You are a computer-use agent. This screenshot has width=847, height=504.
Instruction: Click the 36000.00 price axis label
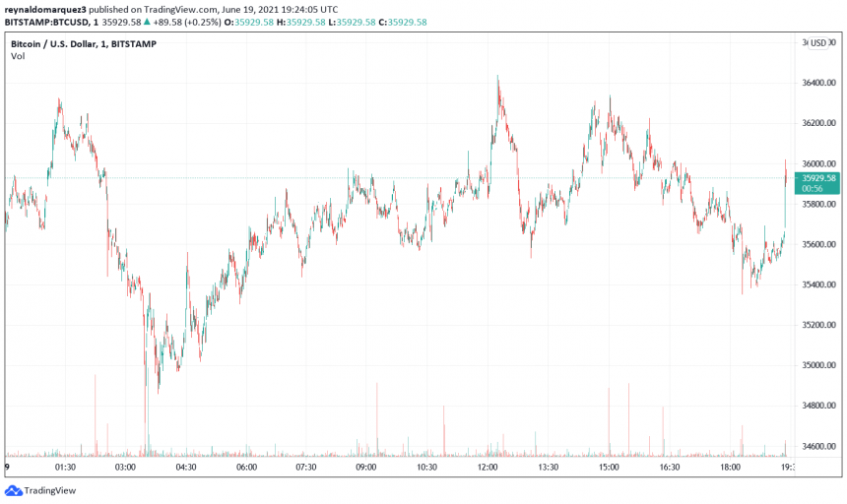pyautogui.click(x=818, y=163)
